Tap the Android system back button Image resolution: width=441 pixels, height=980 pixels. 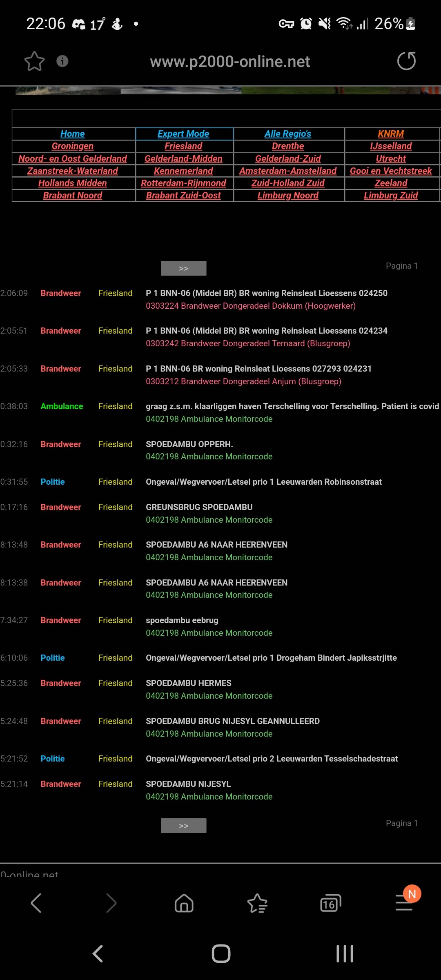point(98,954)
